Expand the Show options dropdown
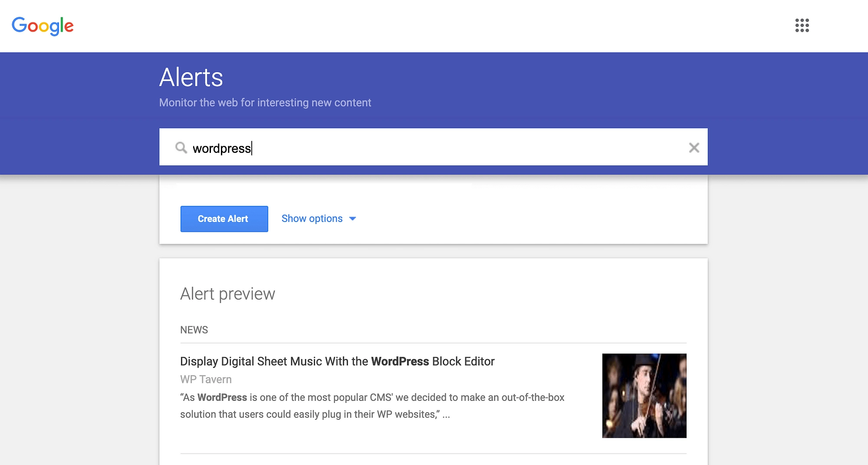The width and height of the screenshot is (868, 465). [319, 218]
